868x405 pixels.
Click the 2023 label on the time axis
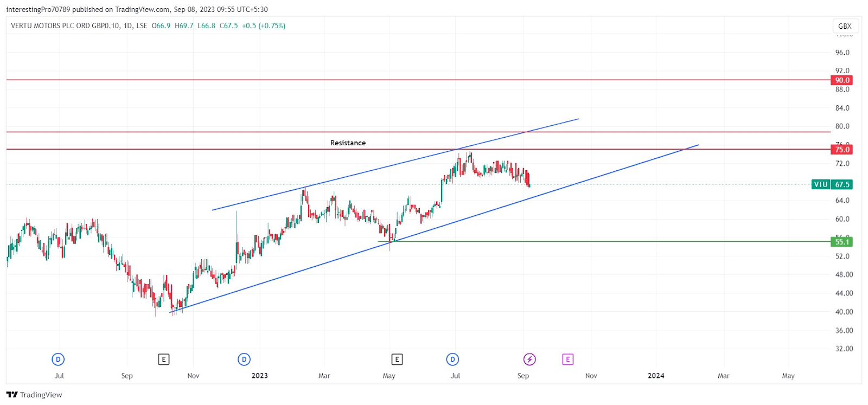[x=260, y=376]
